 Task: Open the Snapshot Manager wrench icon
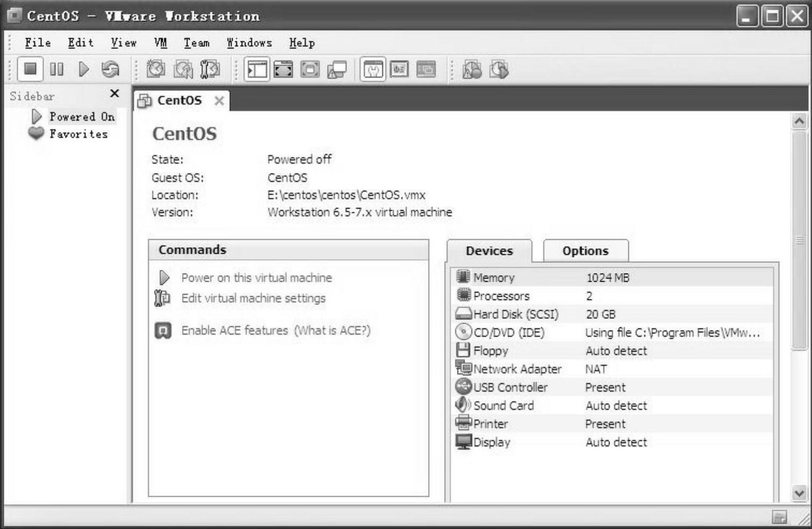[x=210, y=69]
